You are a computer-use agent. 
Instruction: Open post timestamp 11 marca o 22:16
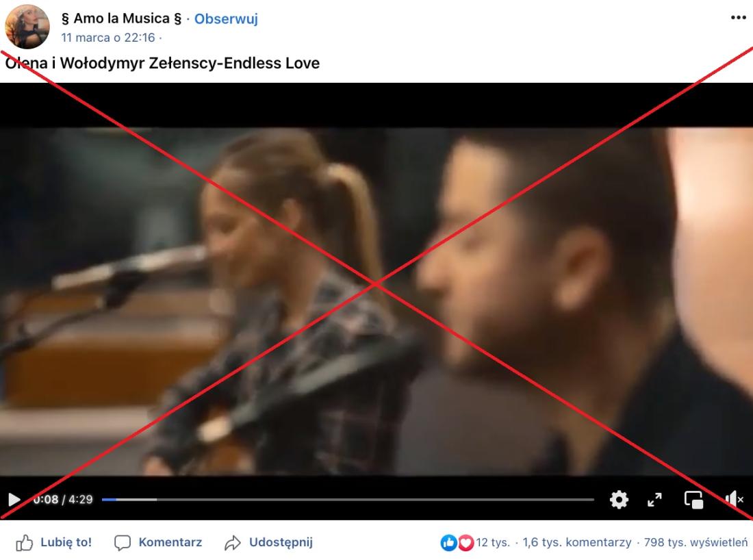coord(108,38)
